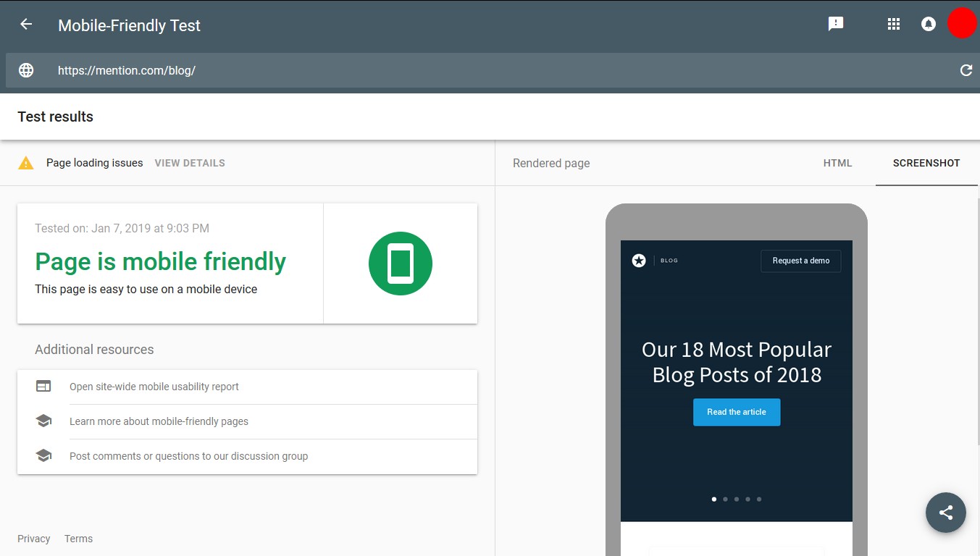Screen dimensions: 980x556
Task: Click the share floating button
Action: click(x=945, y=513)
